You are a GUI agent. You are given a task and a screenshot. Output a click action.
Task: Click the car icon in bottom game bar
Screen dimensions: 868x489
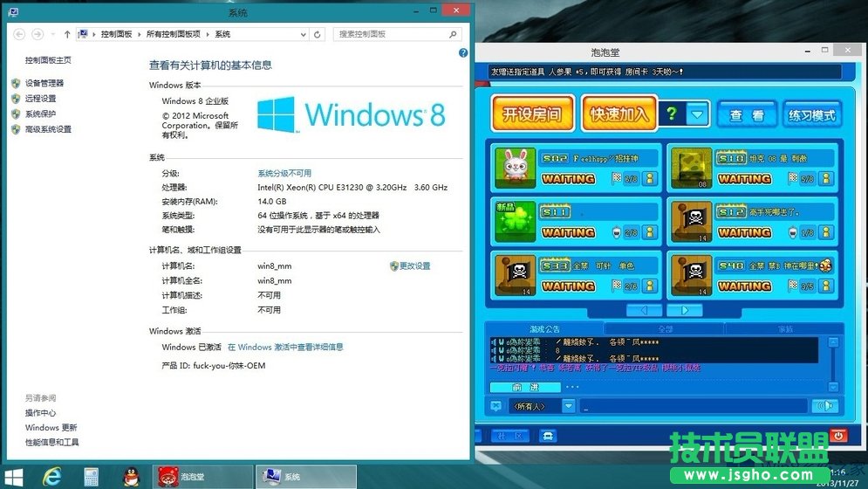click(548, 436)
